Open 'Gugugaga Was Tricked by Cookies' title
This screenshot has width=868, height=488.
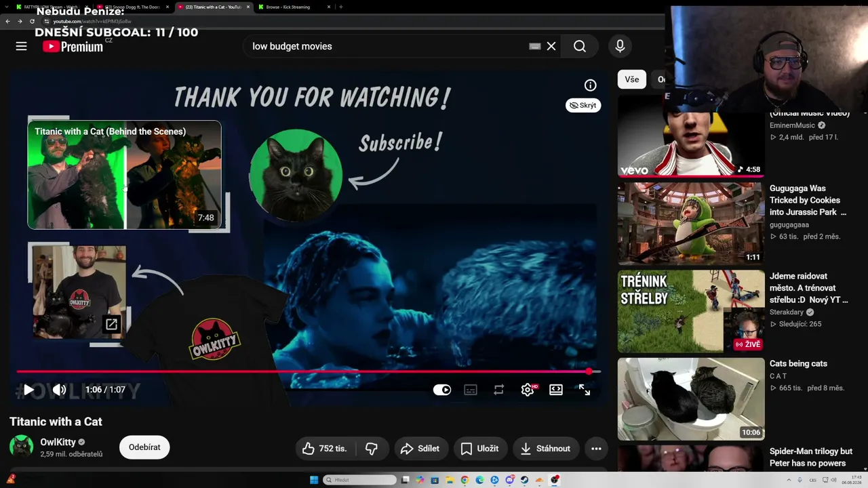(x=808, y=200)
